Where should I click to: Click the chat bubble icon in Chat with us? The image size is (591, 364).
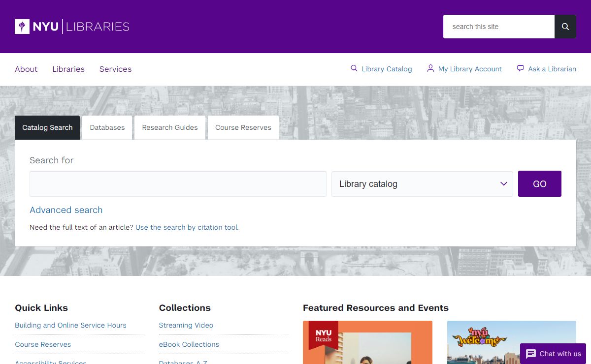tap(531, 354)
